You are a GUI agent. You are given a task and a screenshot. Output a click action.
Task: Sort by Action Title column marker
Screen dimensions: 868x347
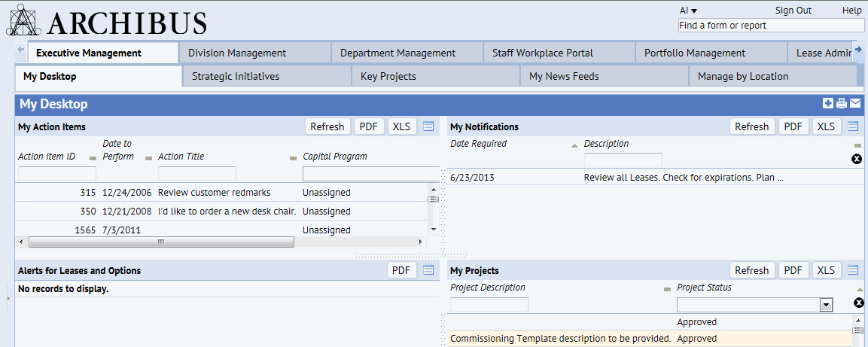pyautogui.click(x=294, y=158)
